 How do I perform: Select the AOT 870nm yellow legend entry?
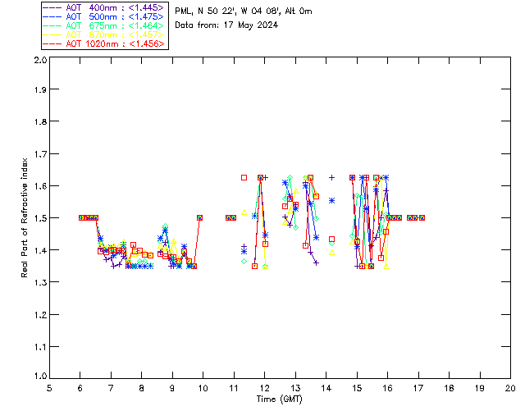point(103,34)
